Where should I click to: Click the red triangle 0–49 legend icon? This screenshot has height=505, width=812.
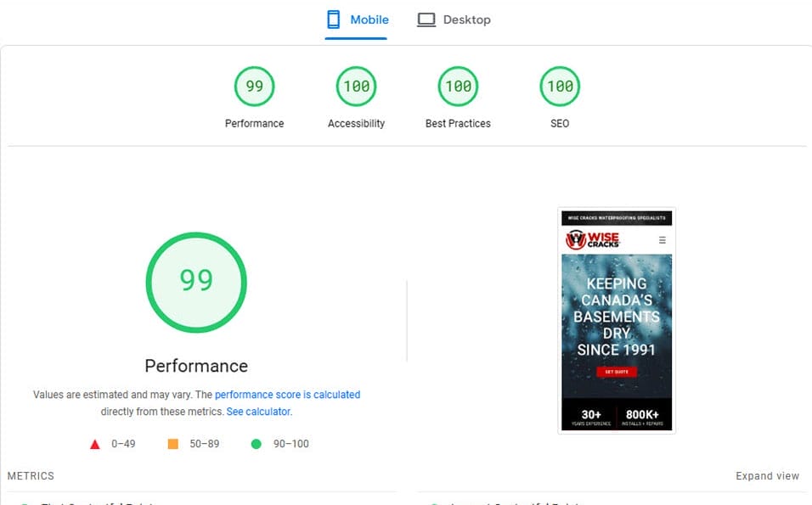coord(95,444)
